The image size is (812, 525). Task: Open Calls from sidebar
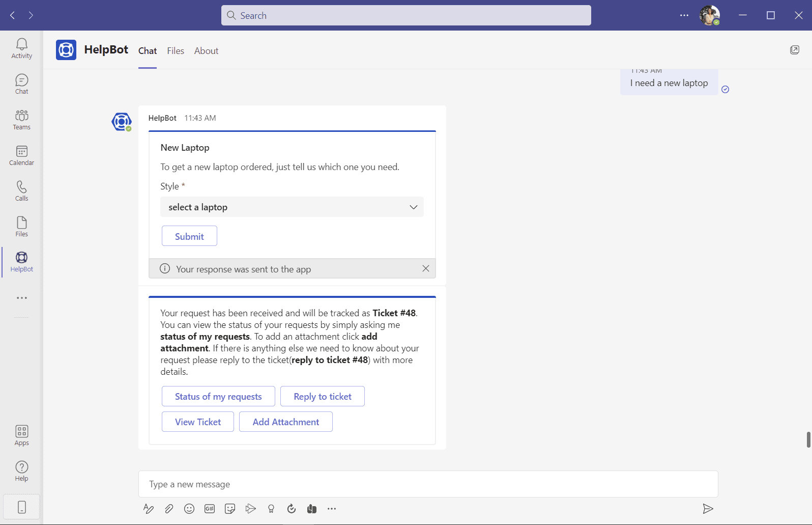(x=21, y=191)
